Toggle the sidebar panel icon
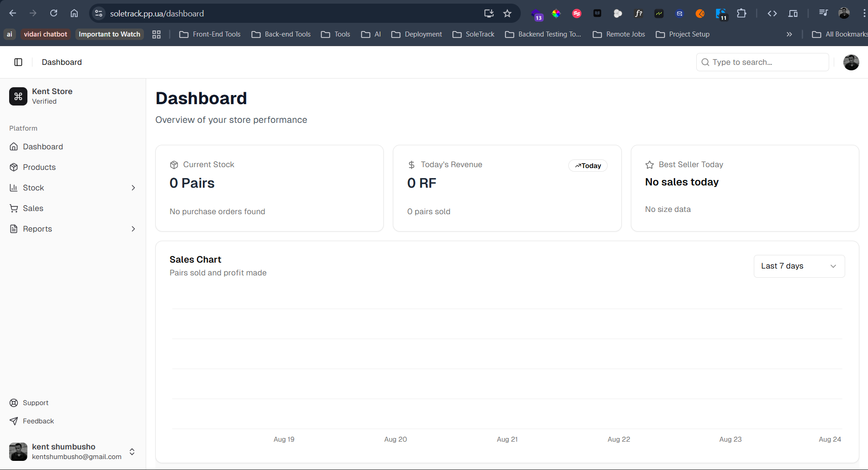The height and width of the screenshot is (470, 868). click(x=18, y=62)
